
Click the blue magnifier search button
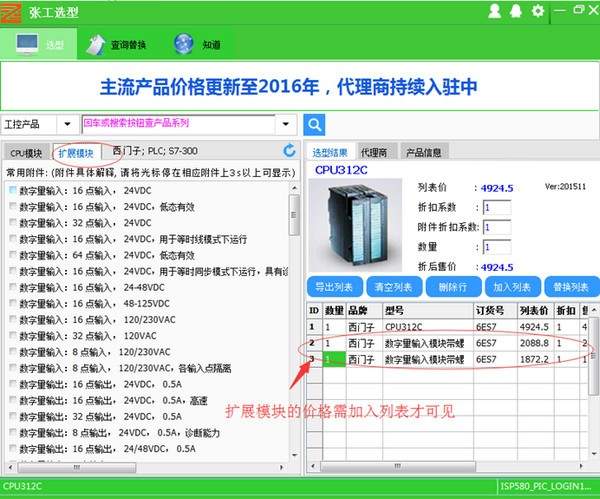[x=314, y=125]
